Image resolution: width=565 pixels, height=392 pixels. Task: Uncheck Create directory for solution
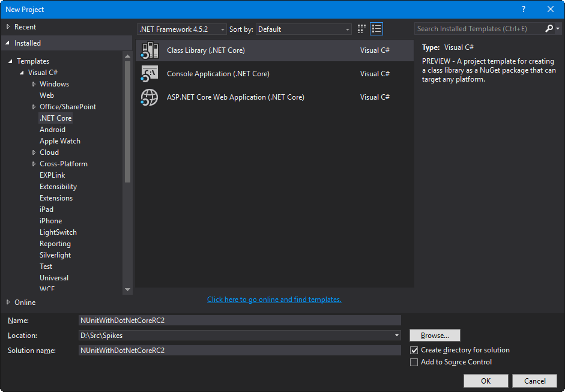pyautogui.click(x=414, y=349)
